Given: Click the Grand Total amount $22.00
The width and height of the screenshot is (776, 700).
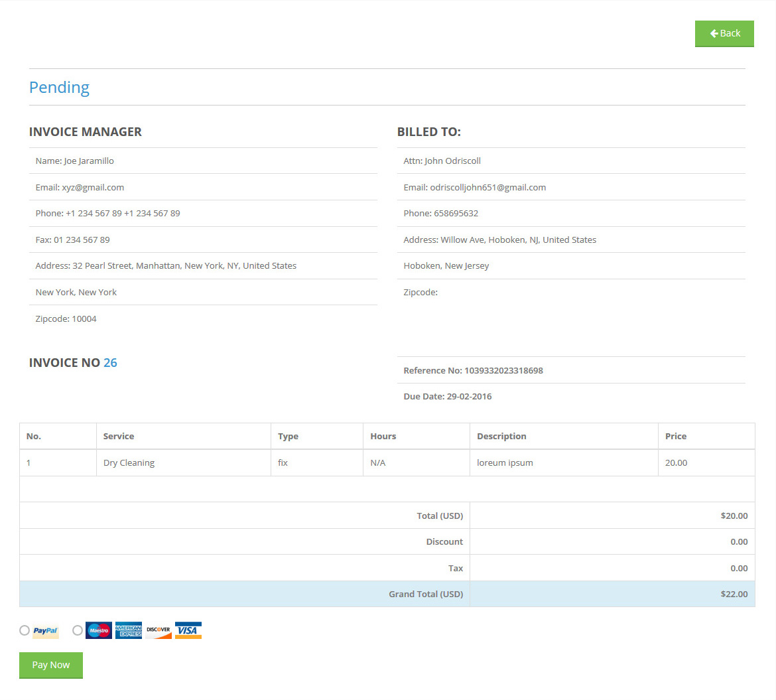Looking at the screenshot, I should [734, 595].
